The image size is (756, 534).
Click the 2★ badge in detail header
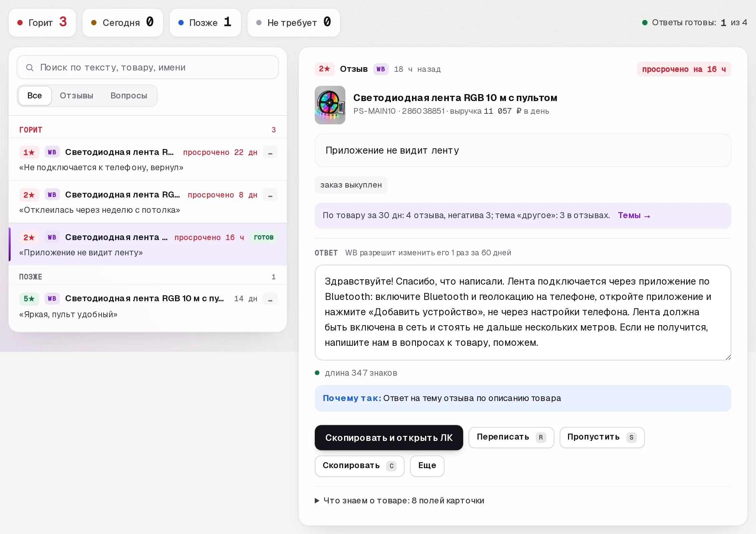coord(324,69)
